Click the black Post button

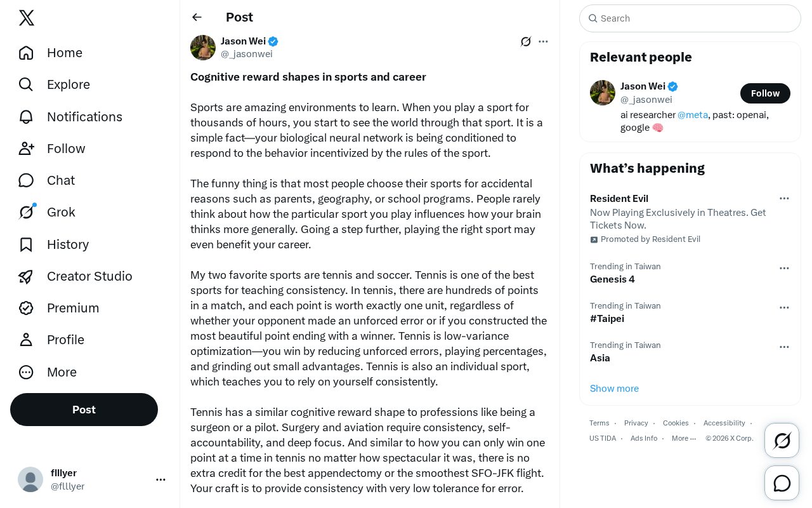coord(84,410)
